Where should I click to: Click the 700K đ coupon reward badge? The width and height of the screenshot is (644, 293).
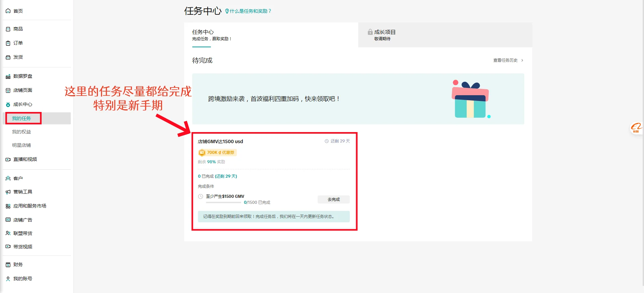point(217,153)
